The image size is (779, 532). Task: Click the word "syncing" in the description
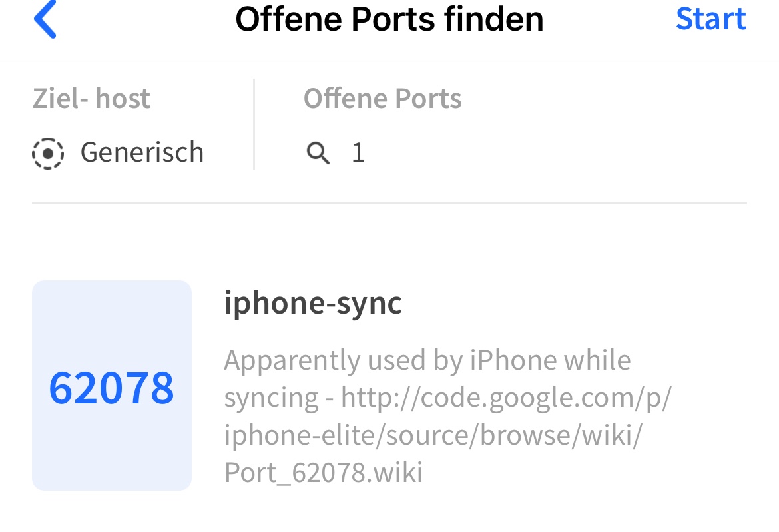pos(272,398)
